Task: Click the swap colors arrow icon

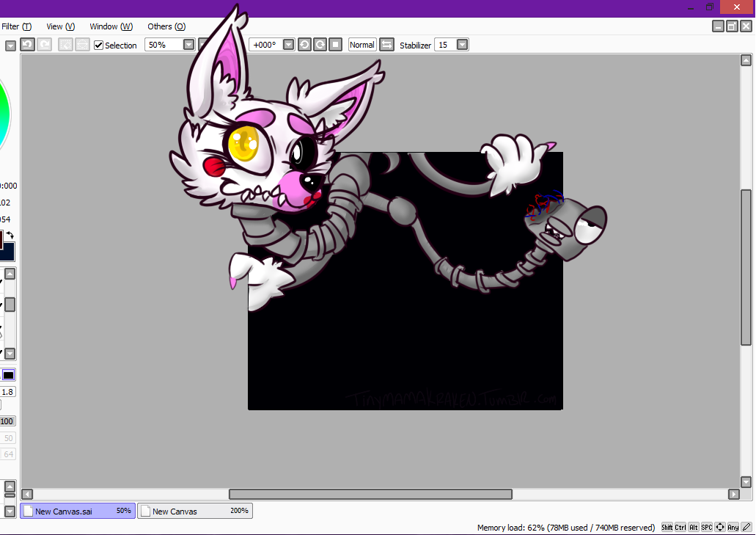Action: tap(10, 236)
